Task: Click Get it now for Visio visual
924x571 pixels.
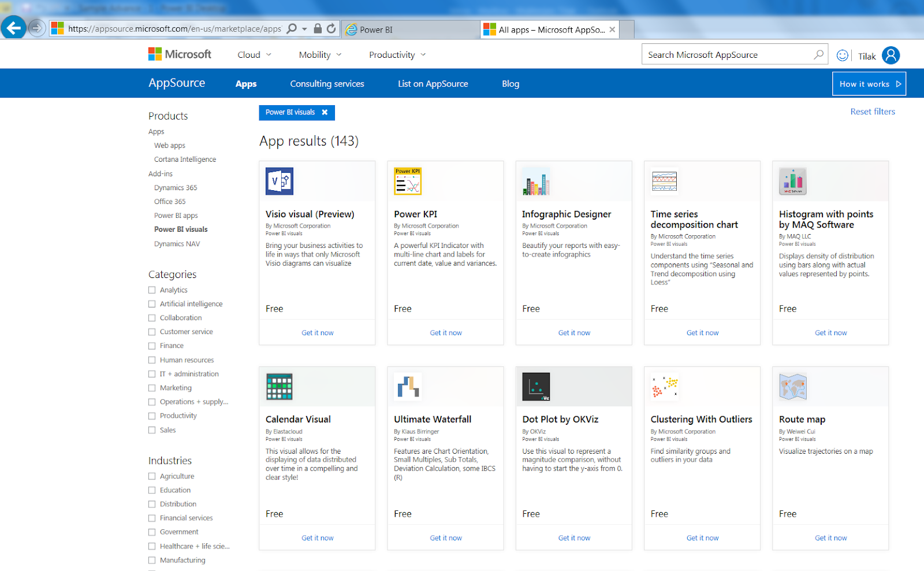Action: (x=317, y=333)
